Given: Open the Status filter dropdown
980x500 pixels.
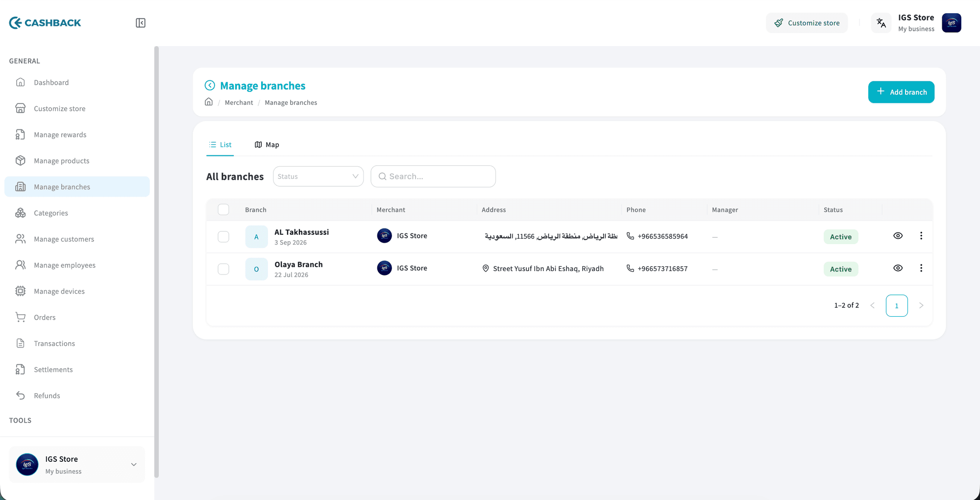Looking at the screenshot, I should [x=318, y=176].
